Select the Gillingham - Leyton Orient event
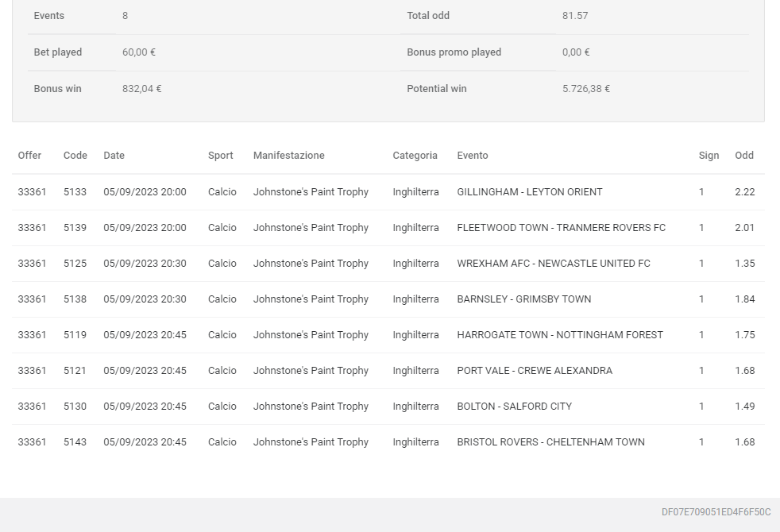 (x=529, y=192)
